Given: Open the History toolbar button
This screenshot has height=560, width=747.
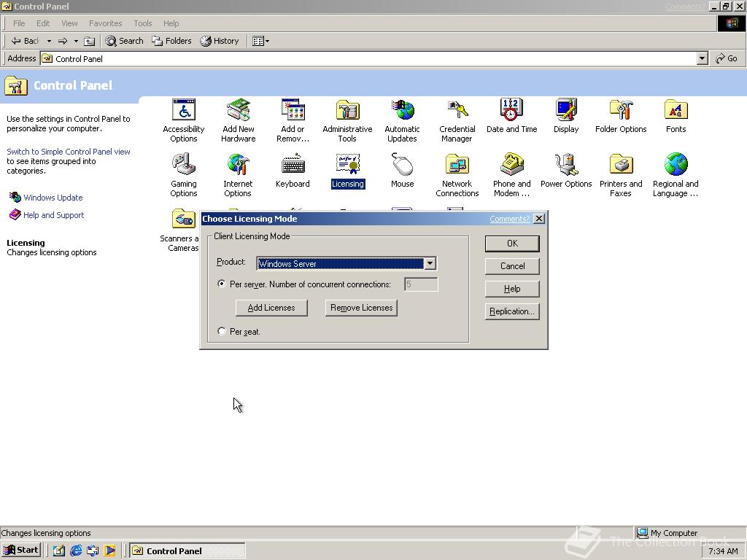Looking at the screenshot, I should point(220,41).
